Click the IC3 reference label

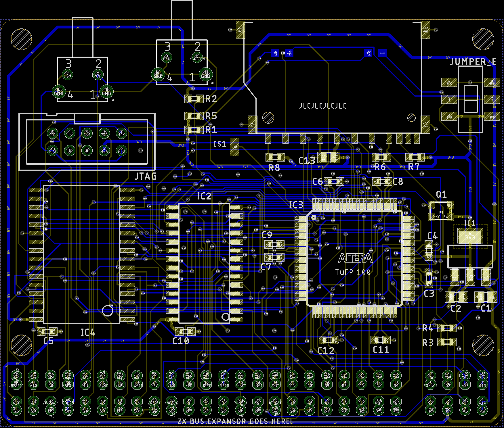pos(296,205)
